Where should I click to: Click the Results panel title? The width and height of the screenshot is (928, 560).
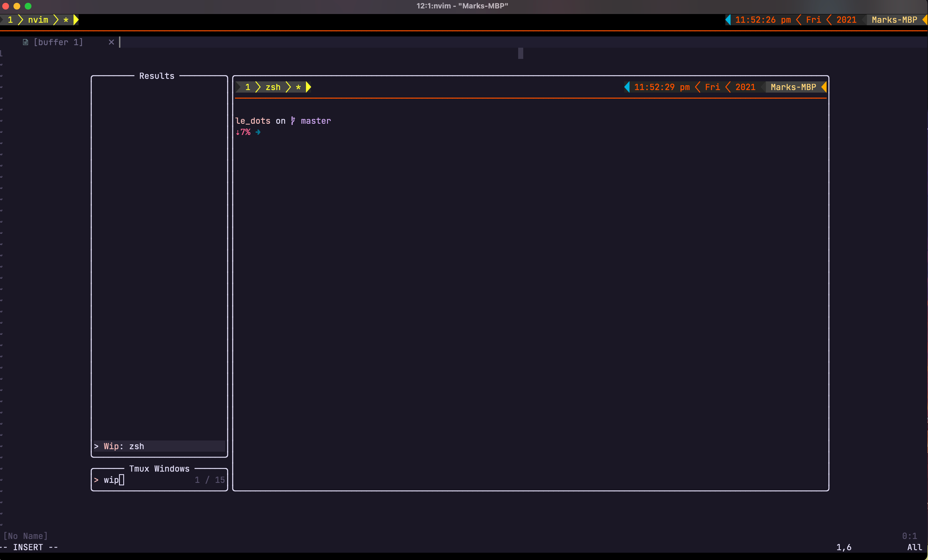click(x=157, y=76)
